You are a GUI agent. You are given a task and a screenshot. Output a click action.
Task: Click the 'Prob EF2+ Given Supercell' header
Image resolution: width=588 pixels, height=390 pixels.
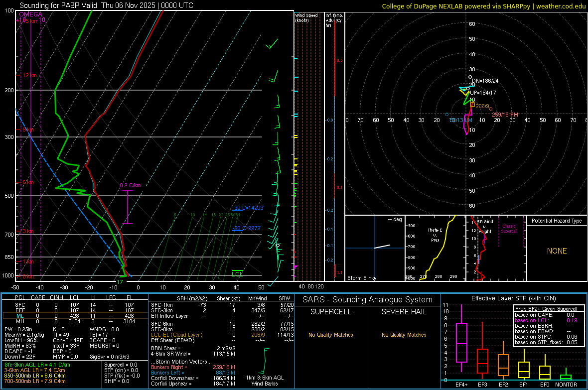click(x=546, y=309)
